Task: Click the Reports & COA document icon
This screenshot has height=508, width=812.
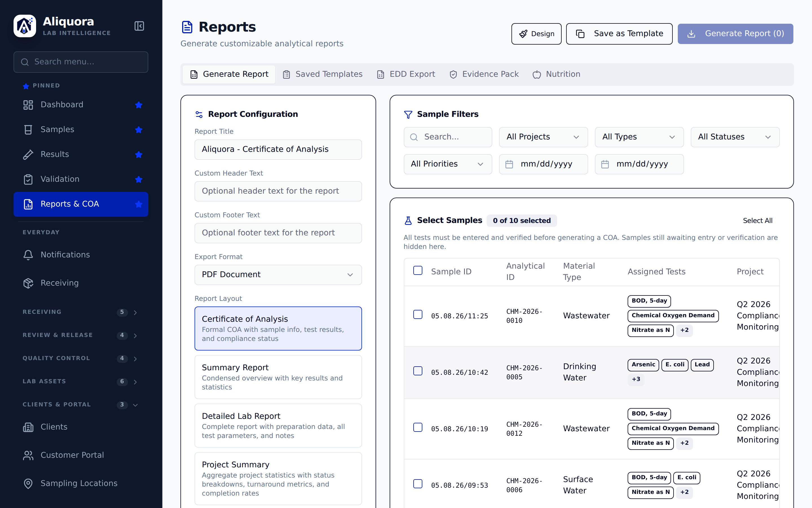Action: (x=28, y=204)
